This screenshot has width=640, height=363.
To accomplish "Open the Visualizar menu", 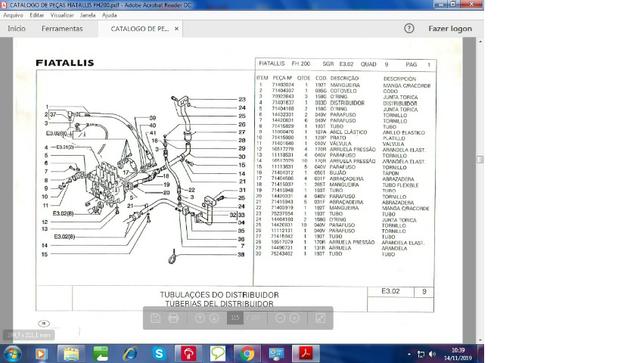I will click(62, 15).
